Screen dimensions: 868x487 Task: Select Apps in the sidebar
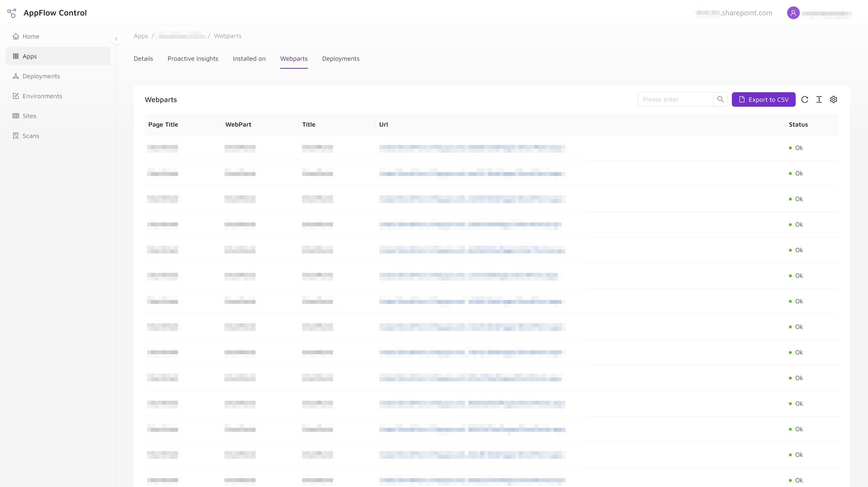click(x=58, y=56)
